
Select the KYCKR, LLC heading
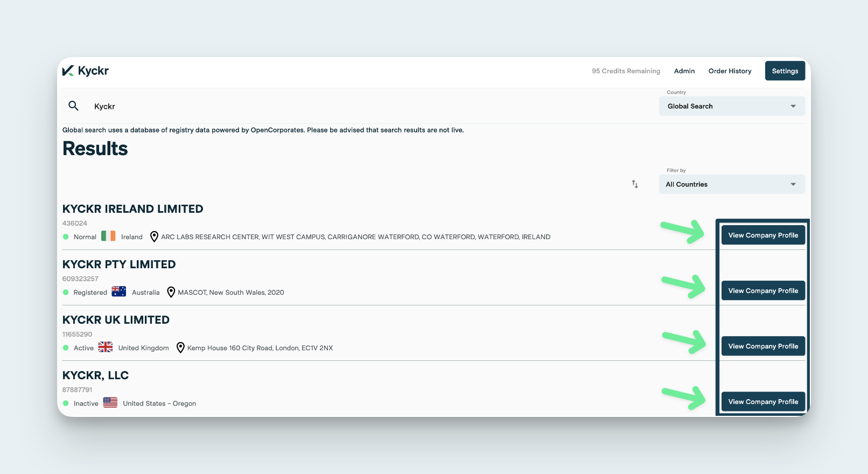(95, 375)
